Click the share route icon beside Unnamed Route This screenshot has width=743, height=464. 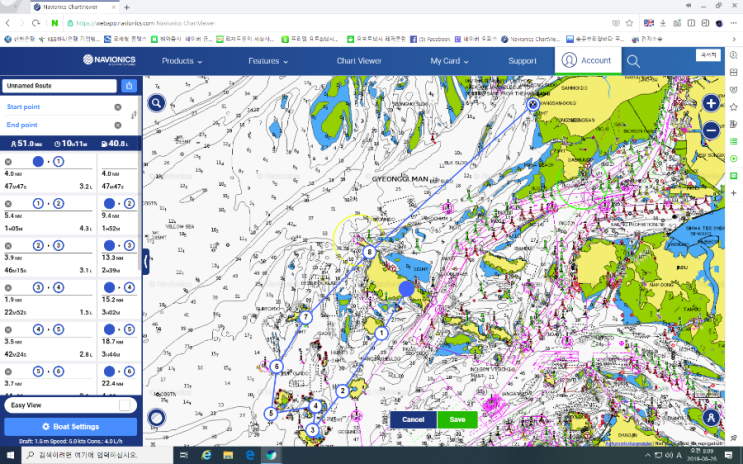129,86
